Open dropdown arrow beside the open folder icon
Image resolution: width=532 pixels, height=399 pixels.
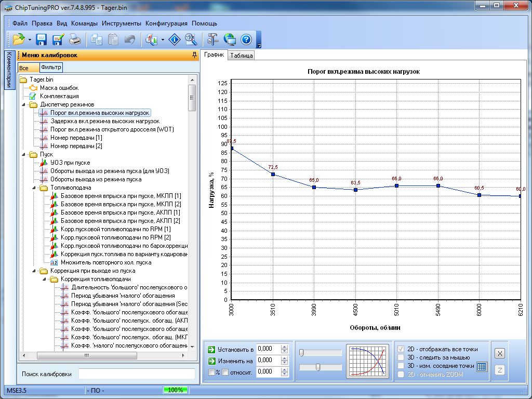(30, 39)
